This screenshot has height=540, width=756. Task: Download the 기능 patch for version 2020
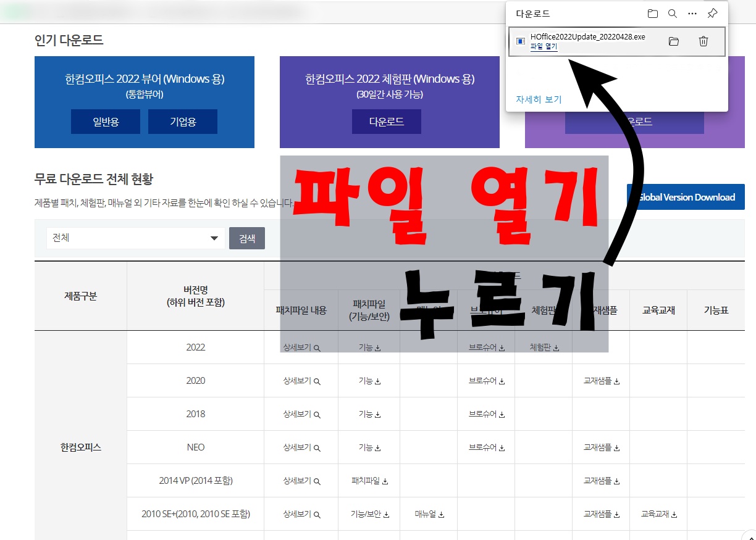pos(369,381)
